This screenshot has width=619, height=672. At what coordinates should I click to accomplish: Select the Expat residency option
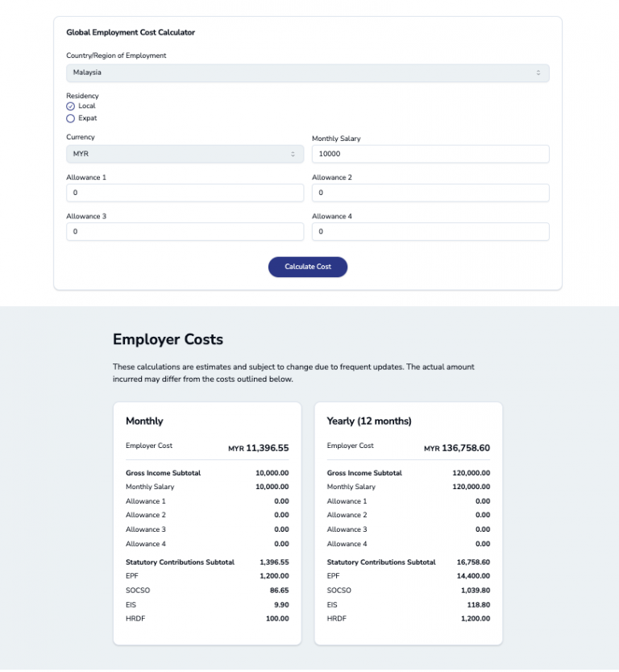(70, 118)
